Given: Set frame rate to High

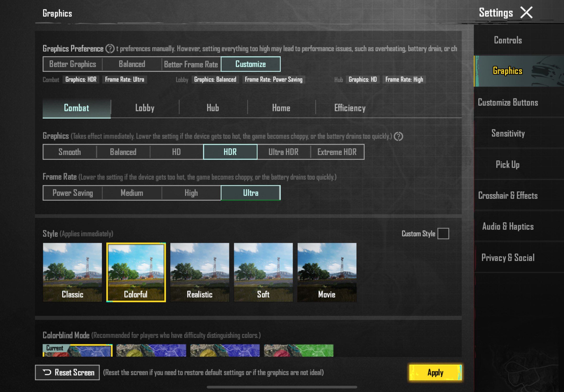Looking at the screenshot, I should coord(191,193).
